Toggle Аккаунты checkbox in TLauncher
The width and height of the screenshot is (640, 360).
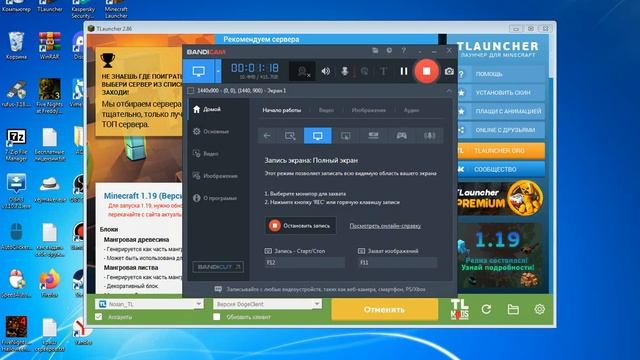click(98, 317)
